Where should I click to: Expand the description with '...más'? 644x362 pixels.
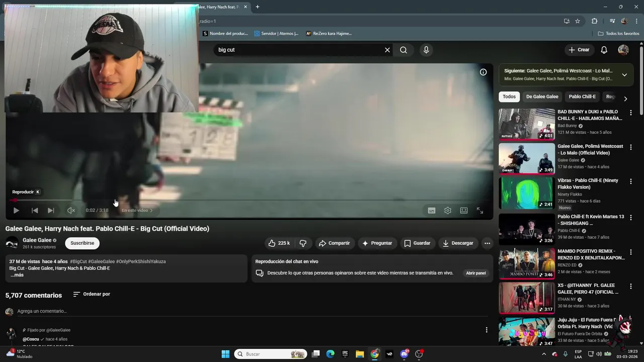click(17, 275)
